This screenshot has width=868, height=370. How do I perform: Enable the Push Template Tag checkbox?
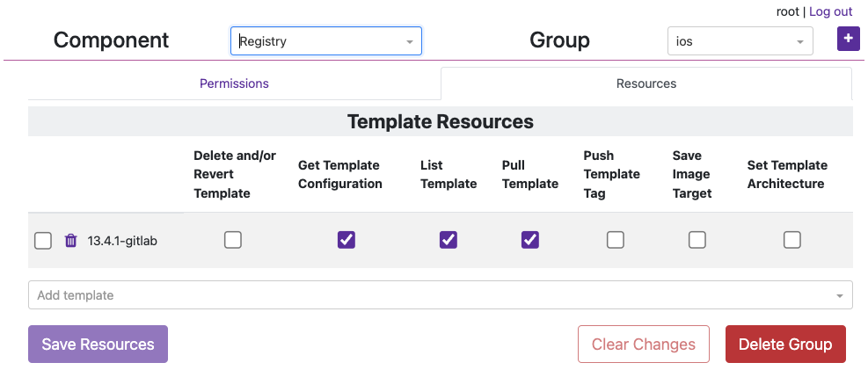tap(616, 240)
